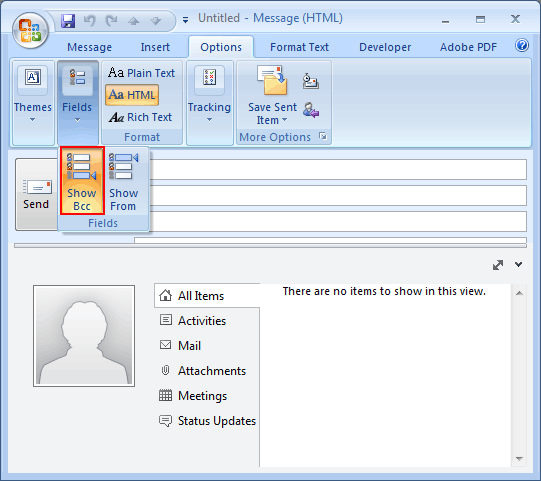
Task: Select the Plain Text format
Action: point(141,73)
